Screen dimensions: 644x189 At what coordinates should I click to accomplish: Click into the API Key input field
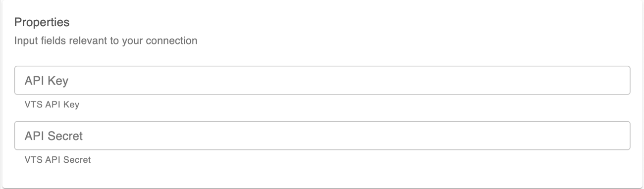(x=322, y=80)
